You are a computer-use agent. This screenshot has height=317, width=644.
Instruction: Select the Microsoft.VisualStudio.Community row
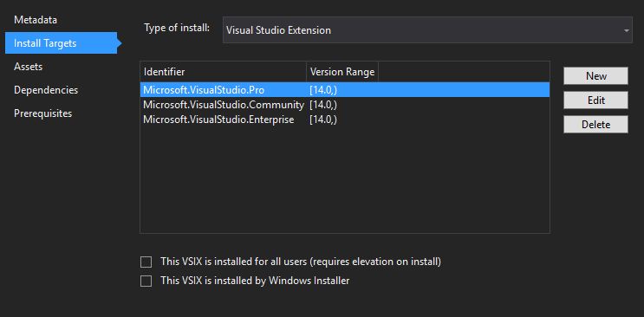(345, 105)
